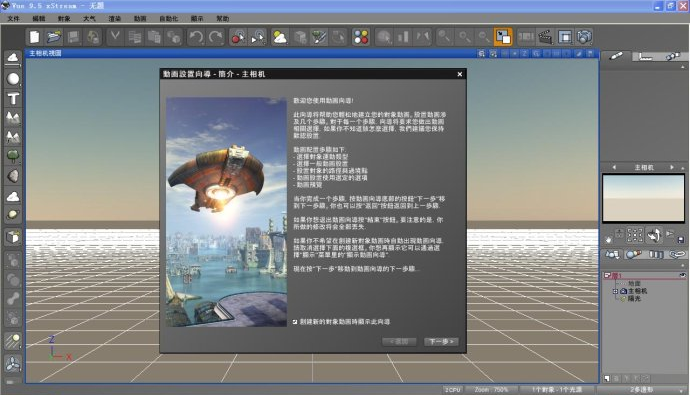Switch to the numerics ruler tab
Screen dimensions: 690x395
(645, 56)
